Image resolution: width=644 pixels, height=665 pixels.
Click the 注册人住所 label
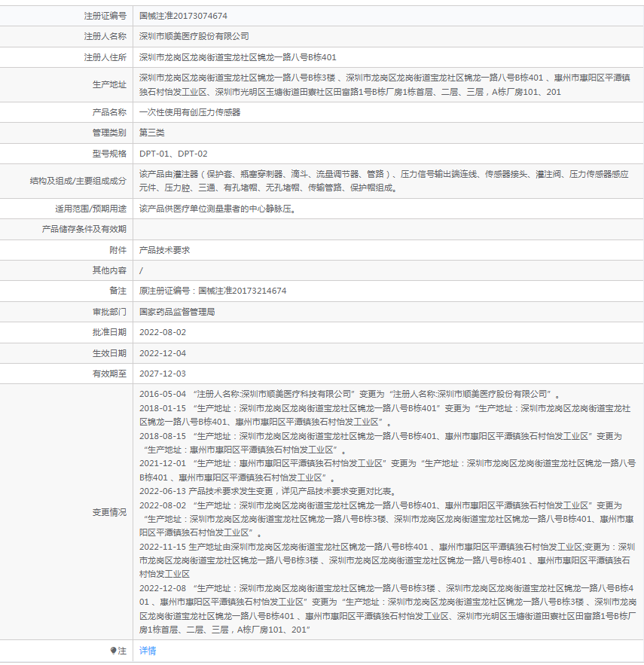point(105,57)
